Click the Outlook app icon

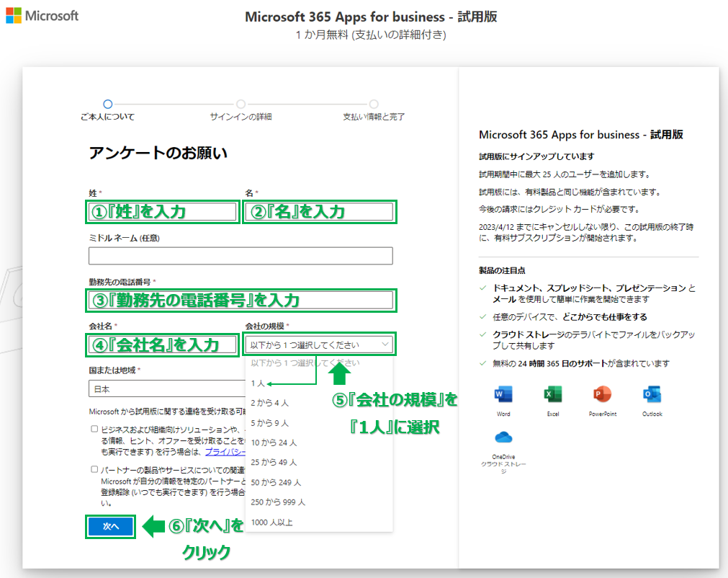pyautogui.click(x=652, y=394)
